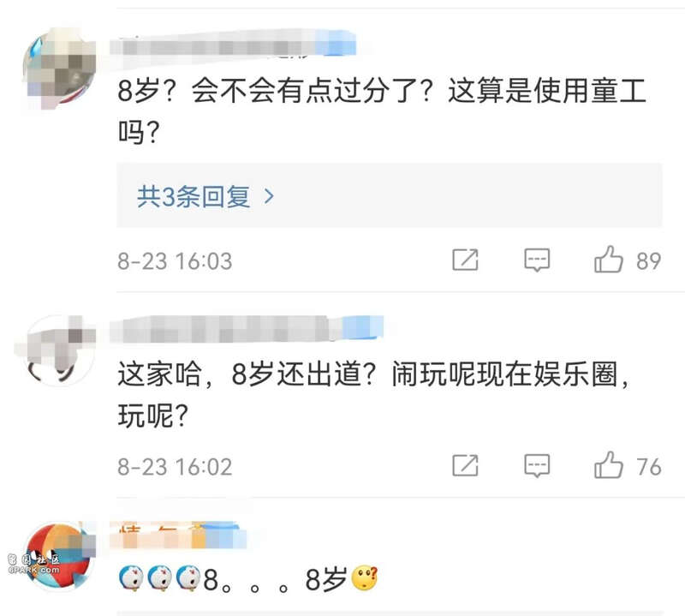Click the chevron beside 共3条回复
Screen dimensions: 685x616
coord(270,197)
